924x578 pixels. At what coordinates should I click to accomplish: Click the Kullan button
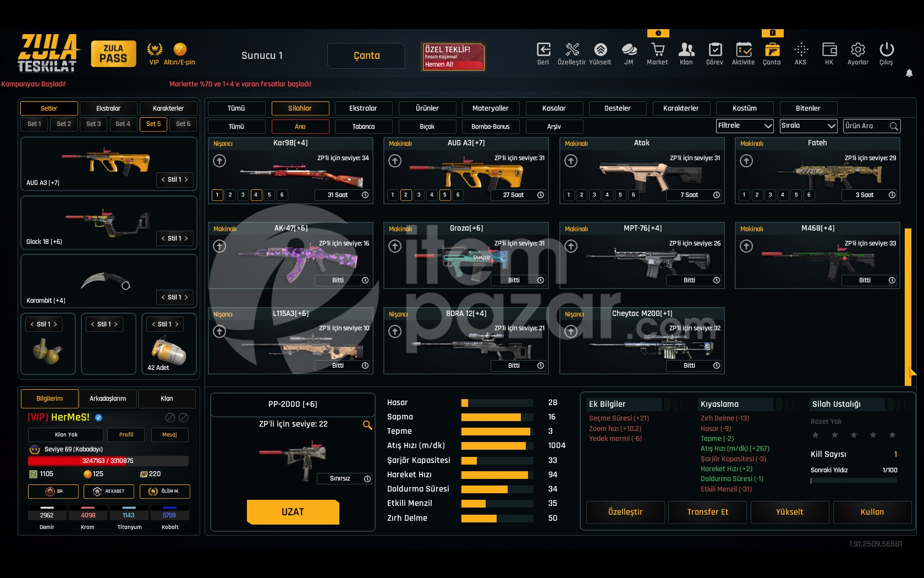(x=872, y=512)
